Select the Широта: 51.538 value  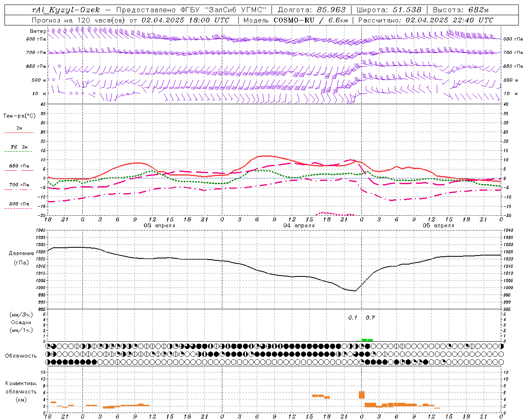(389, 10)
